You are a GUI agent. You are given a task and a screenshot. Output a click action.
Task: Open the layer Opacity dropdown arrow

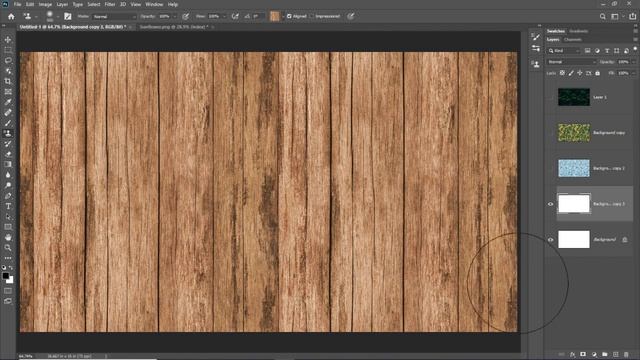coord(633,62)
